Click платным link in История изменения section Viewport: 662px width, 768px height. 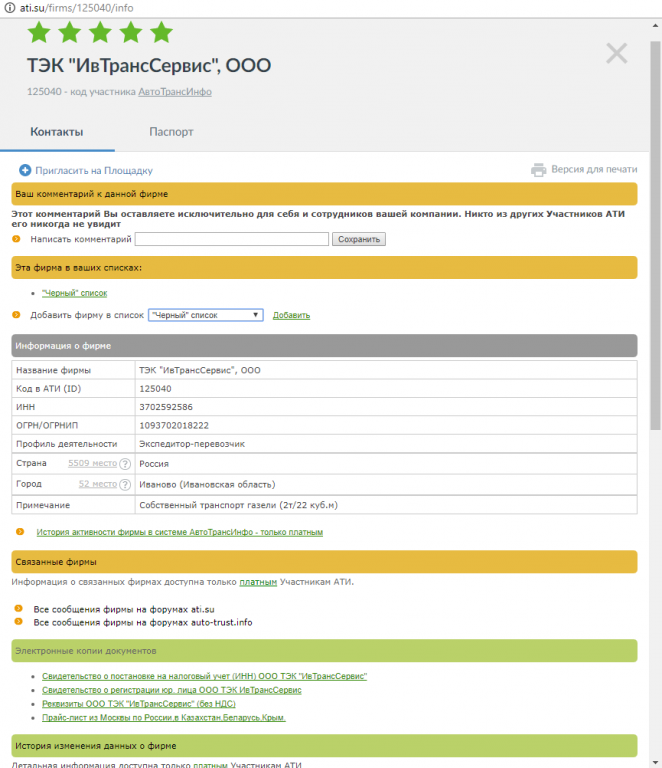(211, 765)
